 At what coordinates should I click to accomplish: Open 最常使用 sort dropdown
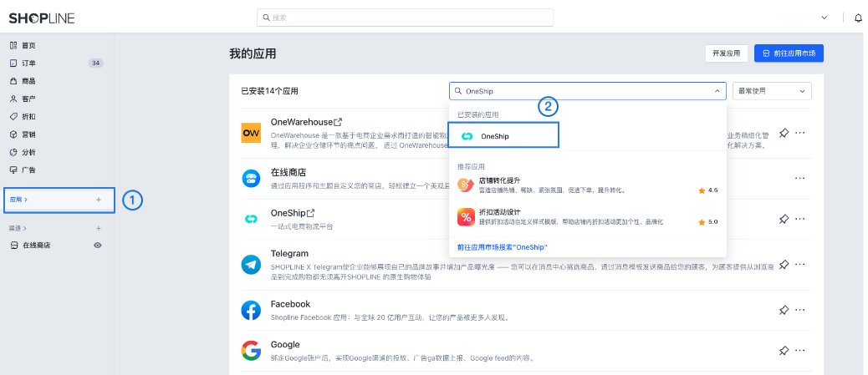(x=772, y=91)
